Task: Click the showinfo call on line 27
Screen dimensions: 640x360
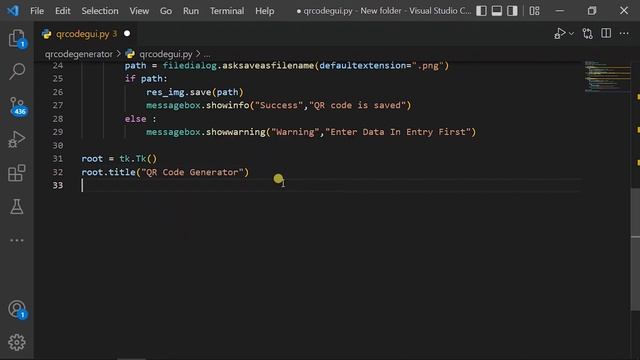Action: [227, 105]
